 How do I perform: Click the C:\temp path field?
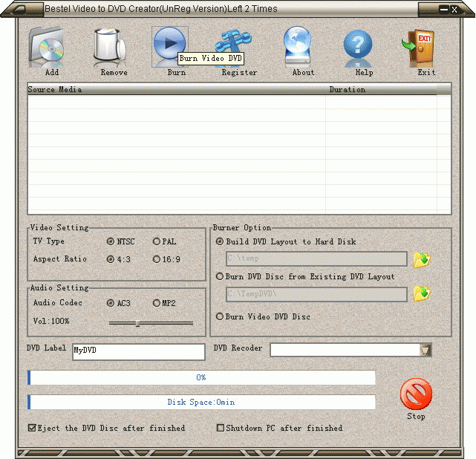(316, 258)
